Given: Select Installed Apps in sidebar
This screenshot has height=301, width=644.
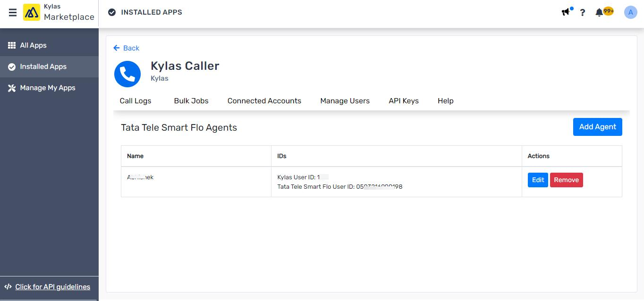Looking at the screenshot, I should 49,67.
